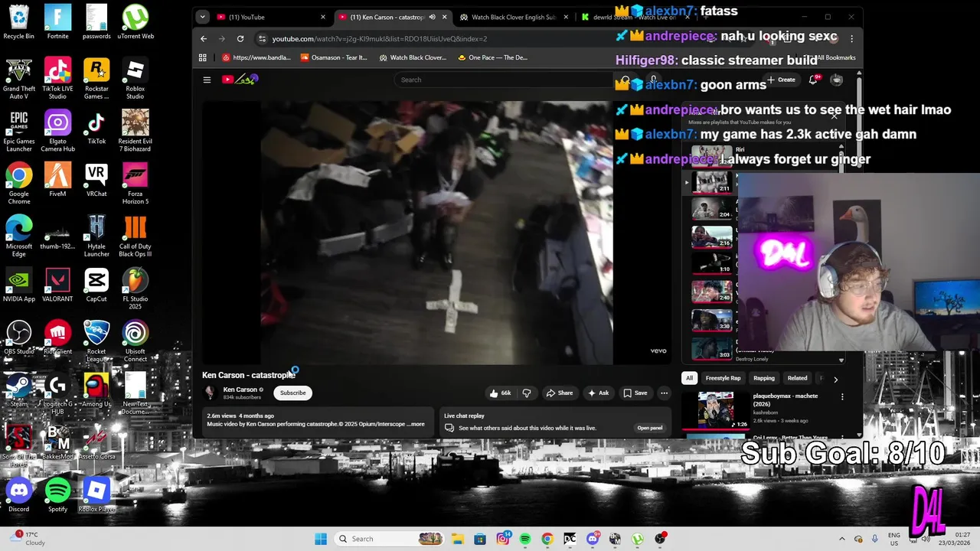
Task: Click the YouTube hamburger guide menu
Action: pyautogui.click(x=207, y=80)
